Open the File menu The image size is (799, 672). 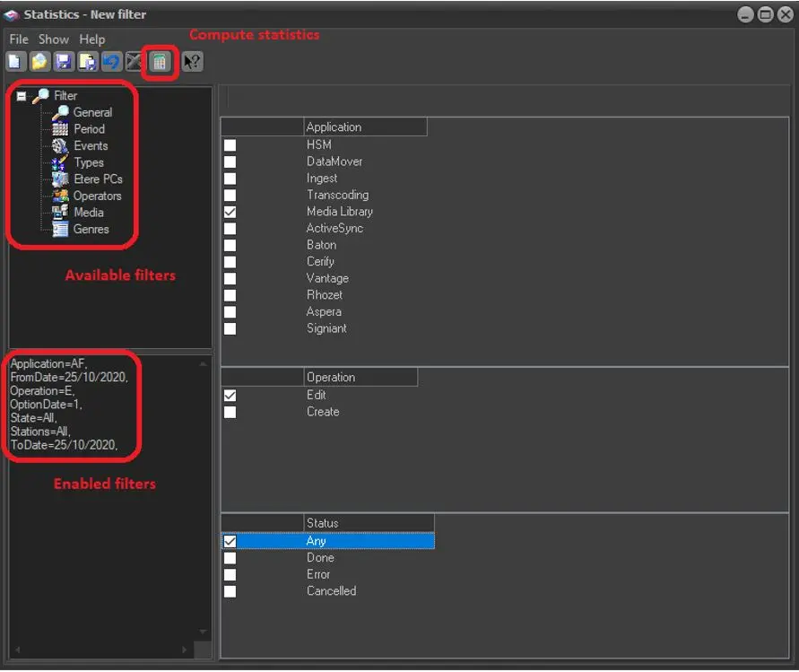19,39
